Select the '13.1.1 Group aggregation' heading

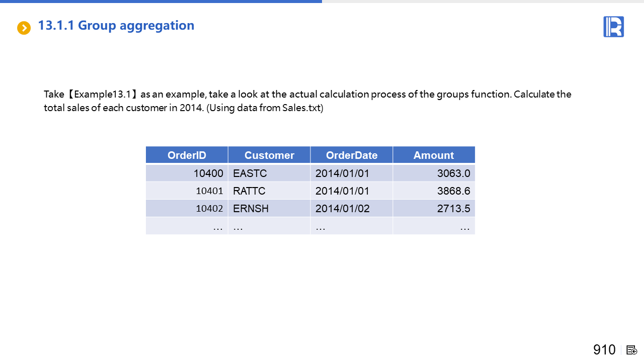[x=116, y=26]
